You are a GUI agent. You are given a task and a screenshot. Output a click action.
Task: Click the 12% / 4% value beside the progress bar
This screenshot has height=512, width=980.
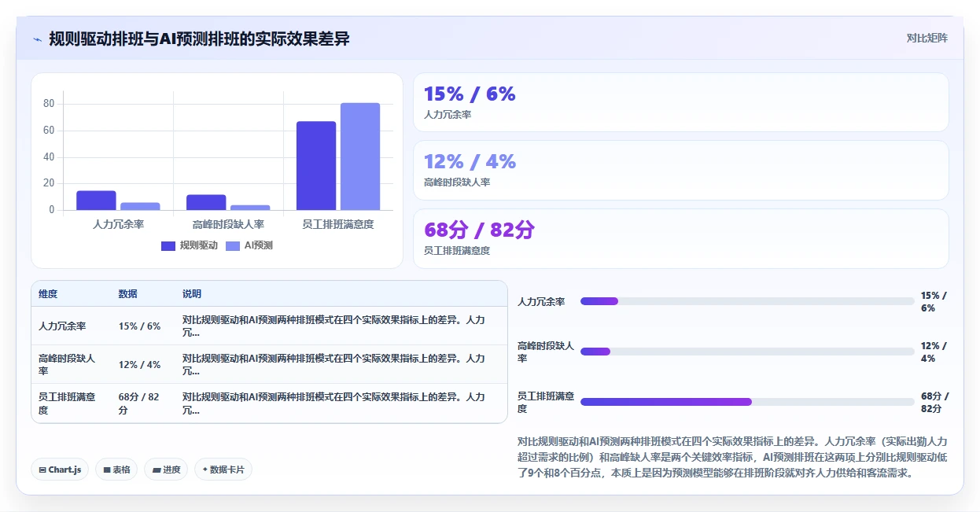934,352
